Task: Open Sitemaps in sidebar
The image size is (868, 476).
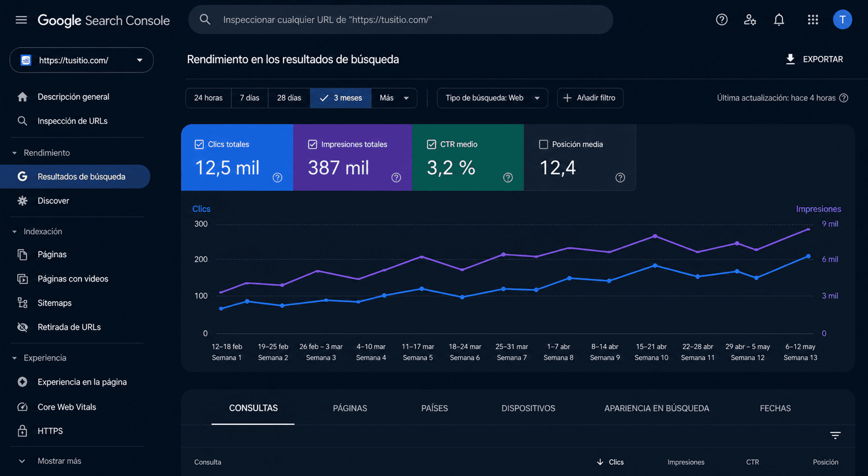Action: [54, 303]
